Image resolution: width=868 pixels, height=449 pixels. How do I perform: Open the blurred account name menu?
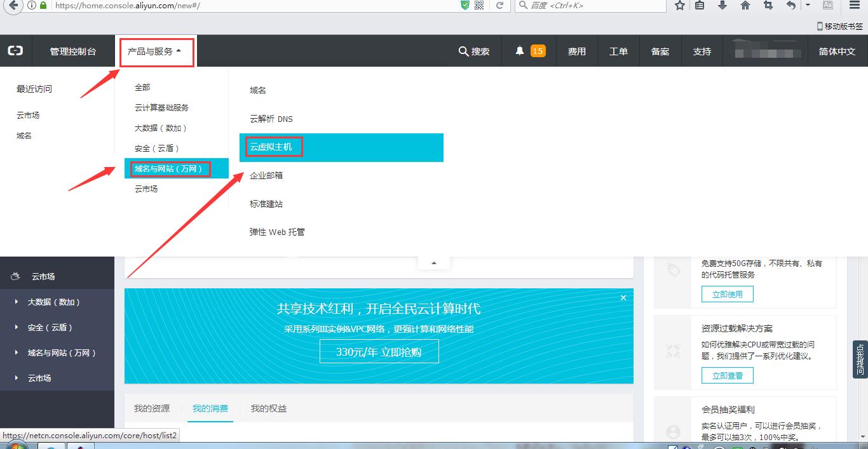tap(766, 51)
